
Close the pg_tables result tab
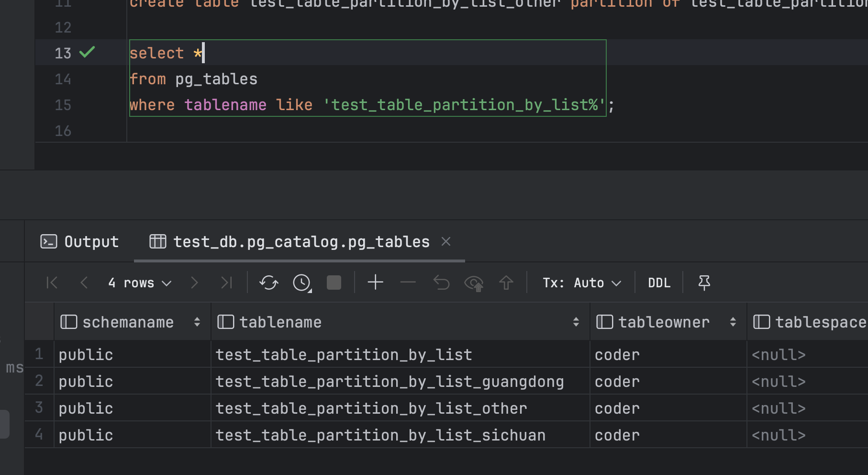446,241
